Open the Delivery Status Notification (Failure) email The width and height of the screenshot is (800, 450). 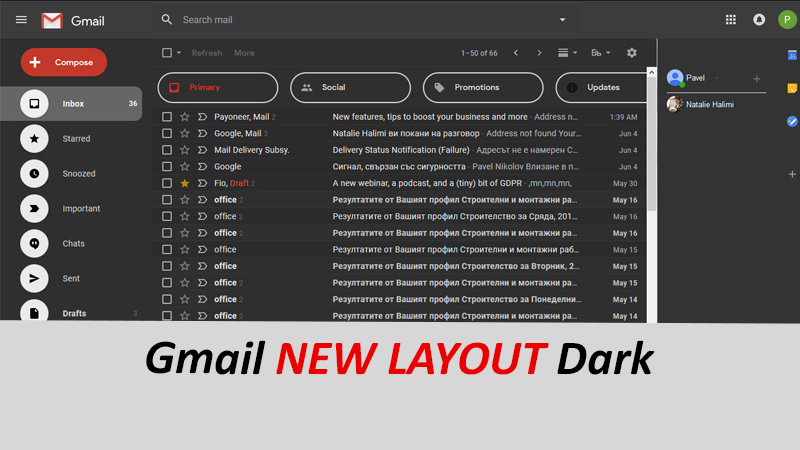(x=401, y=150)
